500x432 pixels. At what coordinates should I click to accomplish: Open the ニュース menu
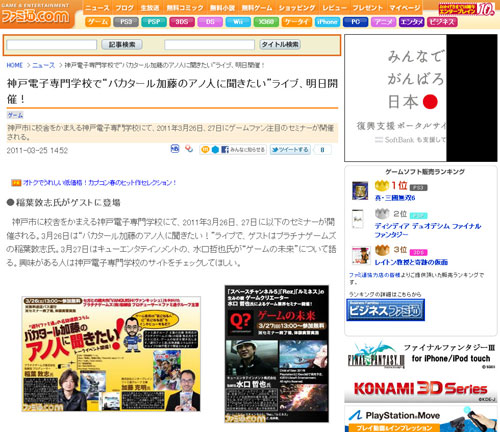97,8
